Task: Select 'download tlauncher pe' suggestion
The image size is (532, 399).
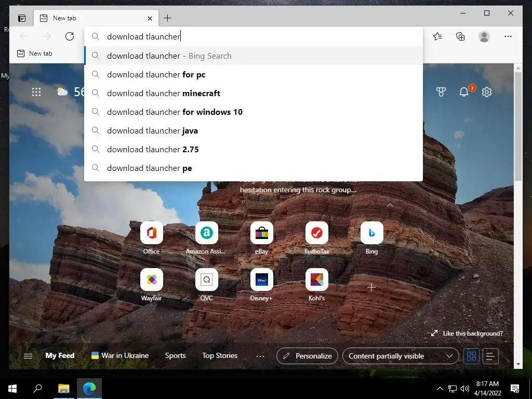Action: click(254, 168)
